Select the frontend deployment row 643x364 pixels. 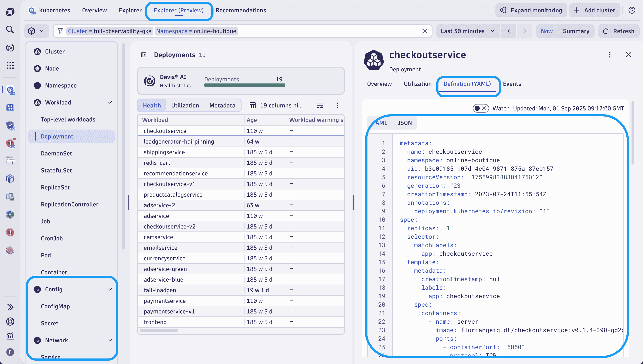[241, 322]
